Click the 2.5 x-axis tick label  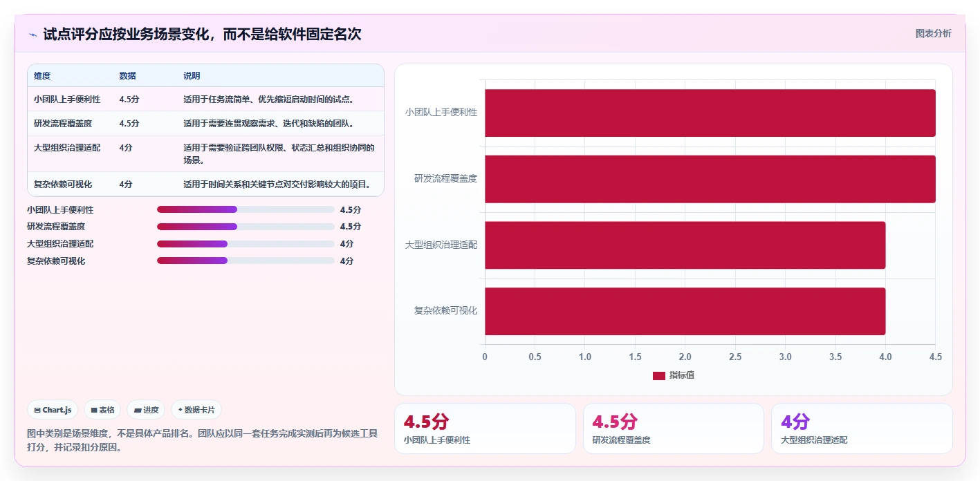[735, 357]
